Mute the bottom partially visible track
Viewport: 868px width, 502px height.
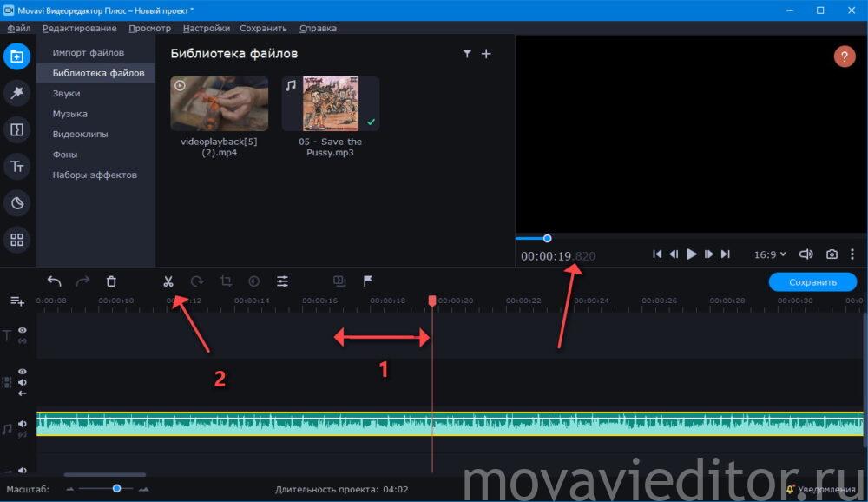23,471
